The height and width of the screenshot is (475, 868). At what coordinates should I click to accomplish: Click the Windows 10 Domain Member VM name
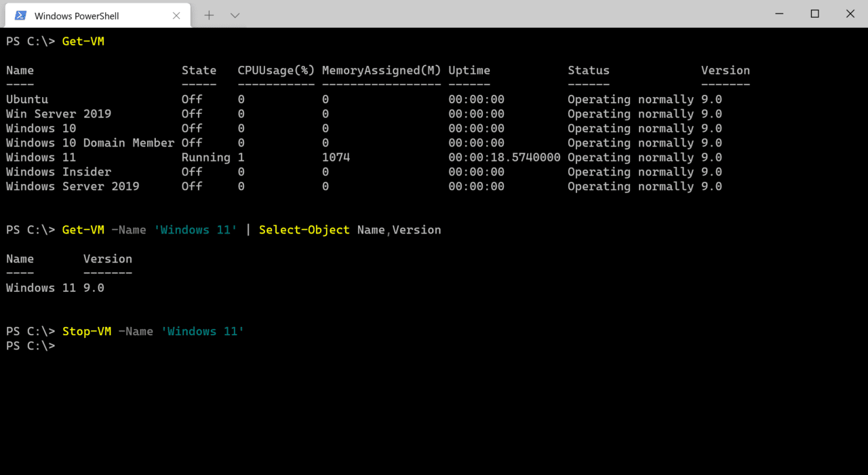[90, 143]
